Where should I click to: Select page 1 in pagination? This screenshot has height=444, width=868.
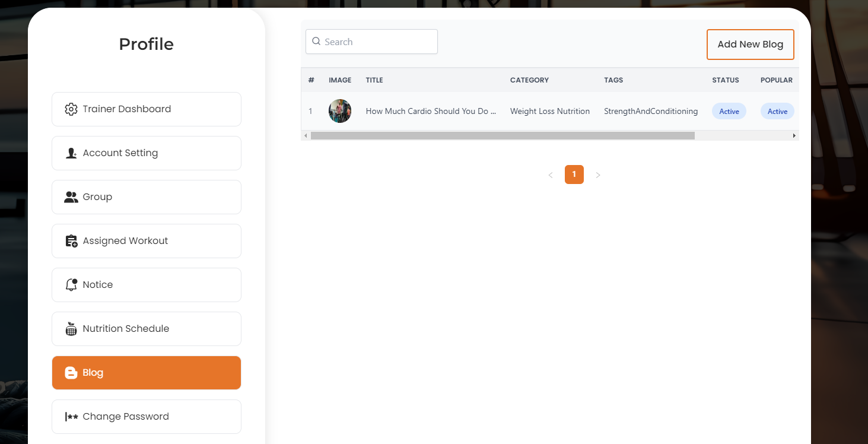click(574, 175)
